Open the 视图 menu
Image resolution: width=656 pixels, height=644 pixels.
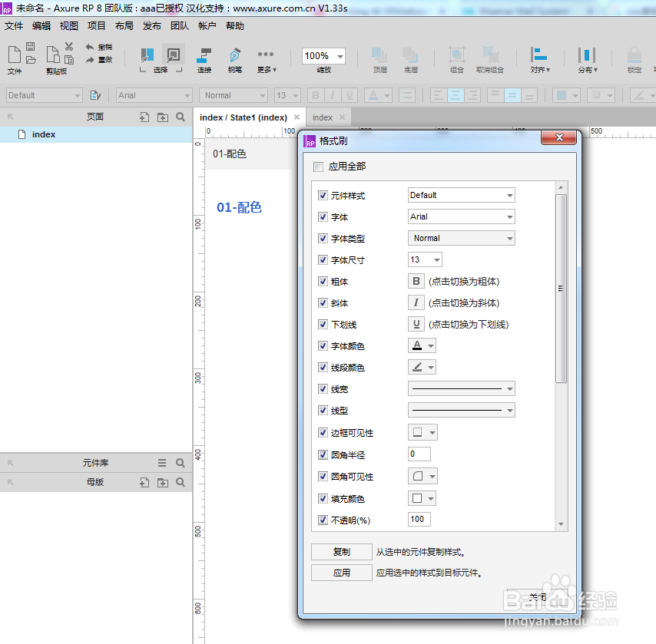[68, 26]
